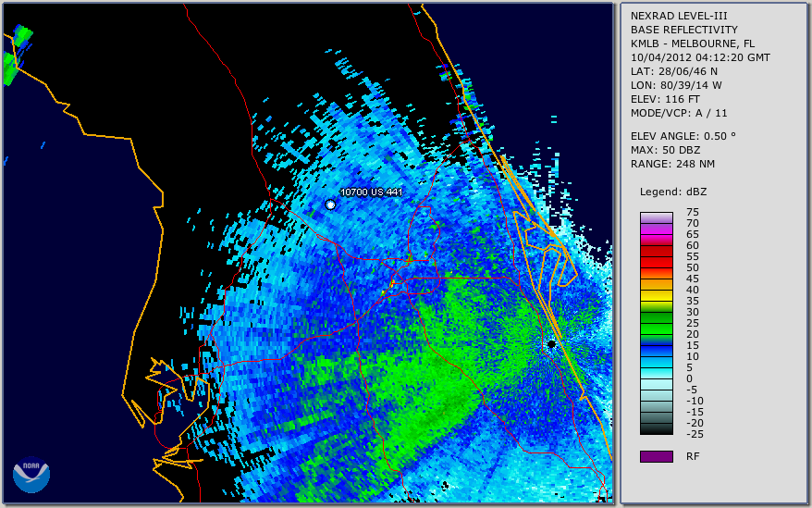Select 'LAT: 28/06/46 N' line
This screenshot has height=508, width=812.
click(673, 71)
